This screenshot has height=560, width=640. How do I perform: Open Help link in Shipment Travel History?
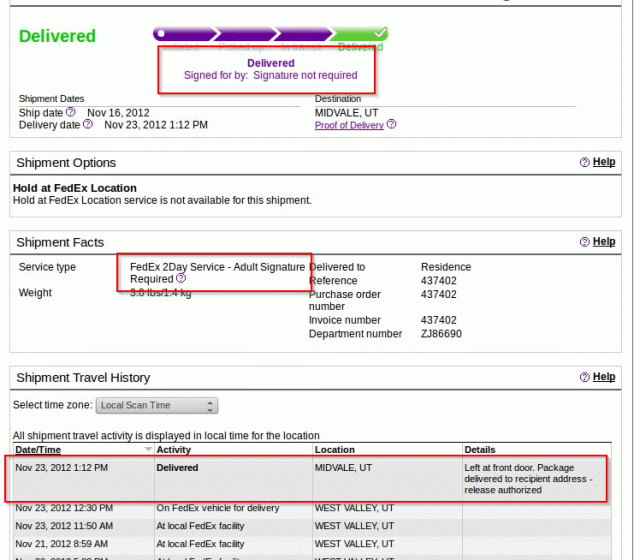pyautogui.click(x=604, y=376)
